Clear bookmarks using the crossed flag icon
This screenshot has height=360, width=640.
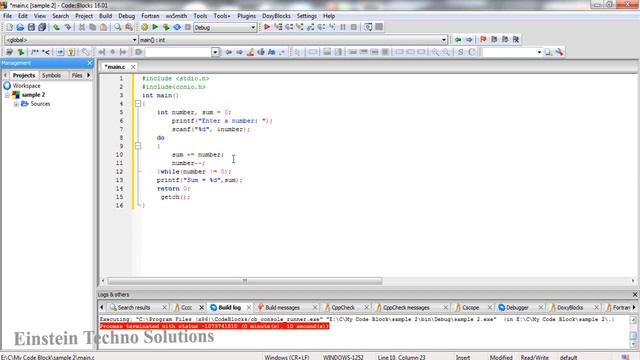[516, 40]
